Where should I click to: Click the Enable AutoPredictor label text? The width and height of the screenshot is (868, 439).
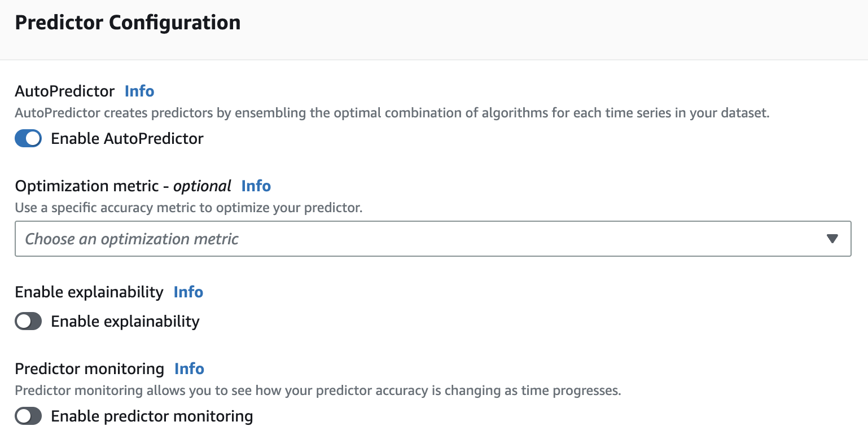127,138
